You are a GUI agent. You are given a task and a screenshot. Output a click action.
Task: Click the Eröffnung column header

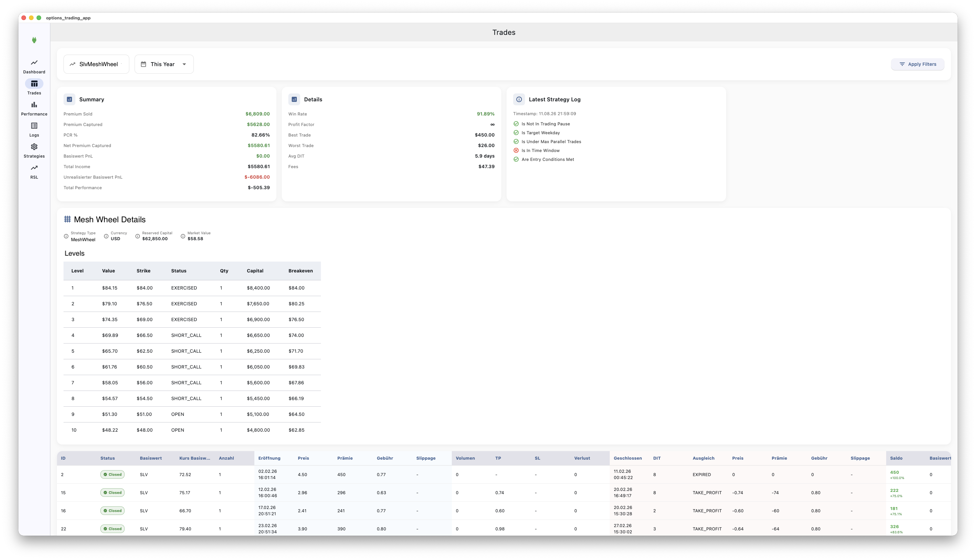[269, 458]
